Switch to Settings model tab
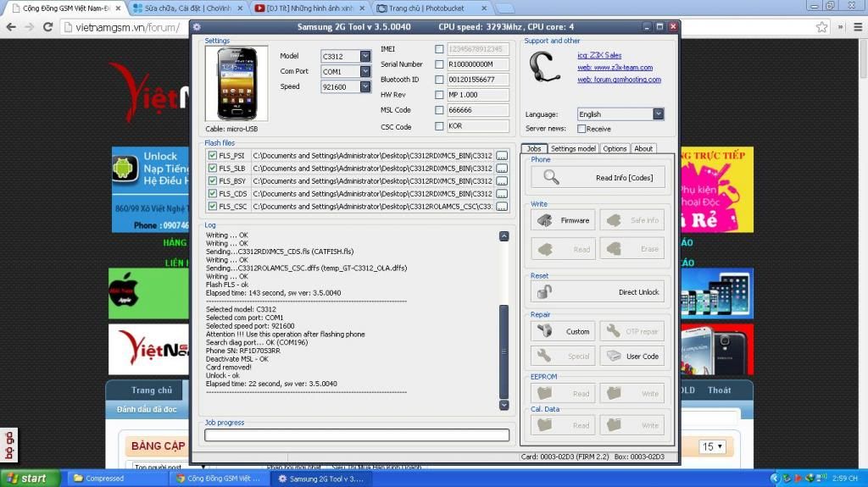The image size is (868, 487). point(573,148)
